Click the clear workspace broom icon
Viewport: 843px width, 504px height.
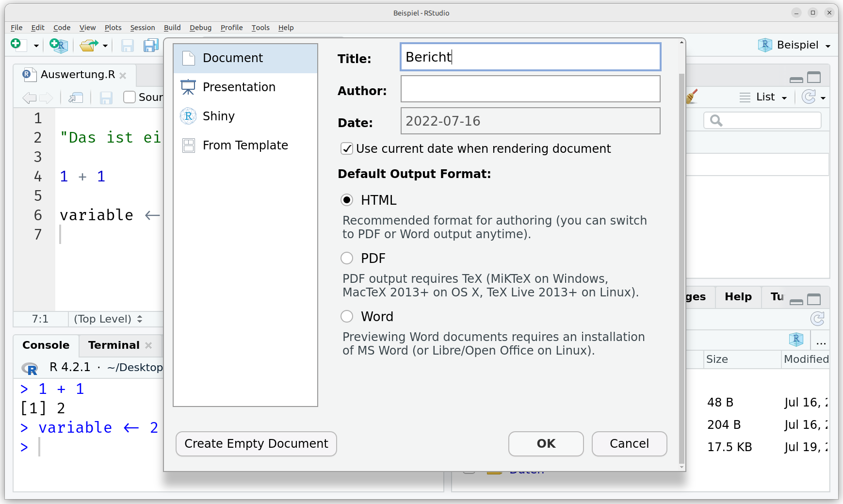[x=692, y=96]
